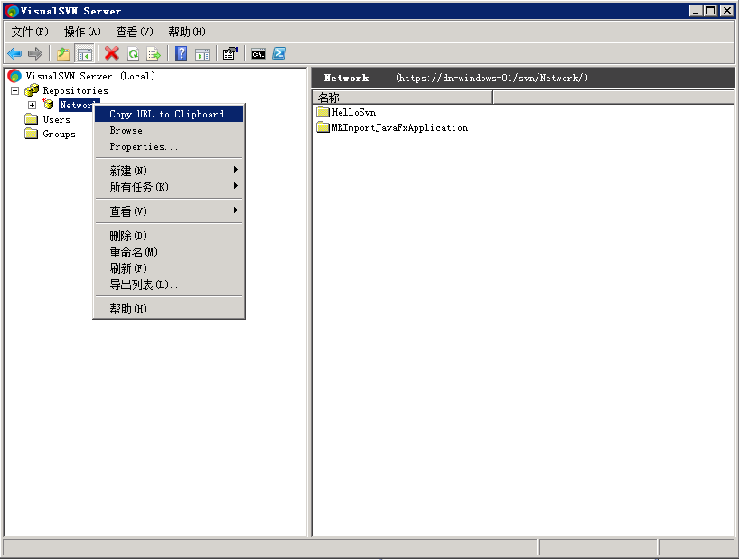The height and width of the screenshot is (560, 739).
Task: Click the export list toolbar icon
Action: tap(154, 53)
